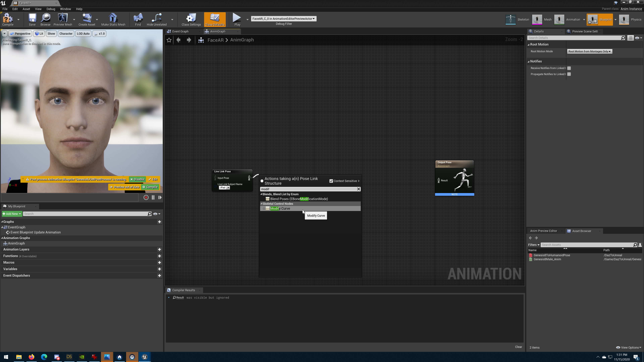Open My Blueprint view options eye
The width and height of the screenshot is (644, 362).
click(x=156, y=214)
